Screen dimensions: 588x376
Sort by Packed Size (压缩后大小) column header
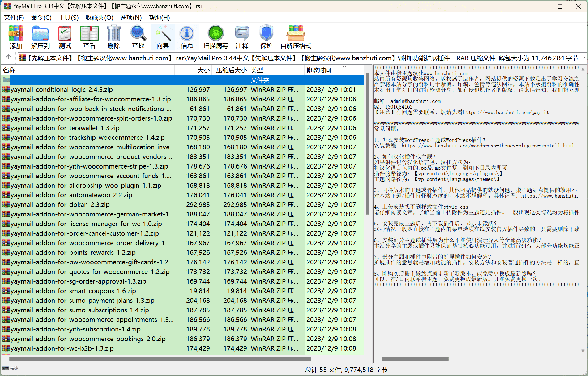(230, 70)
